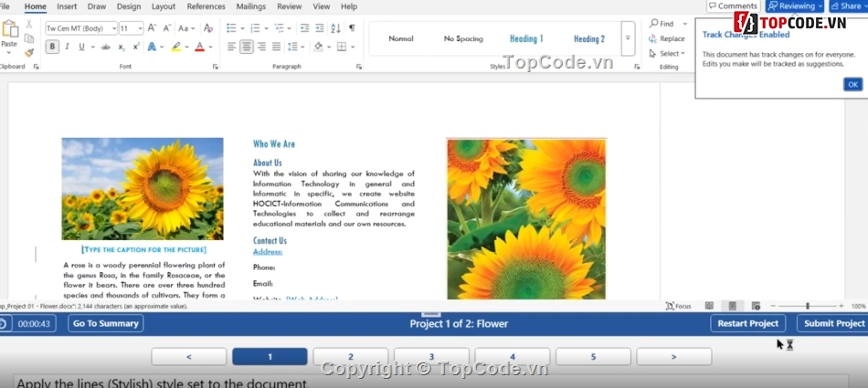Align text right
This screenshot has width=868, height=388.
click(261, 47)
